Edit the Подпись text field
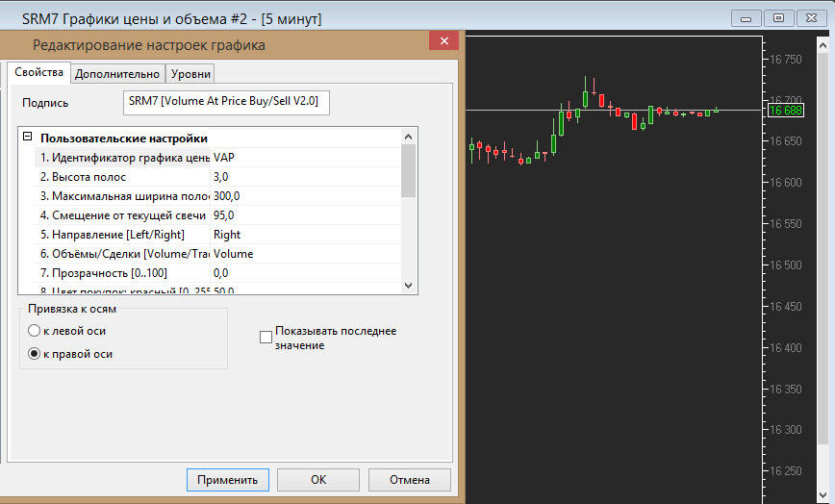This screenshot has width=835, height=504. tap(227, 102)
